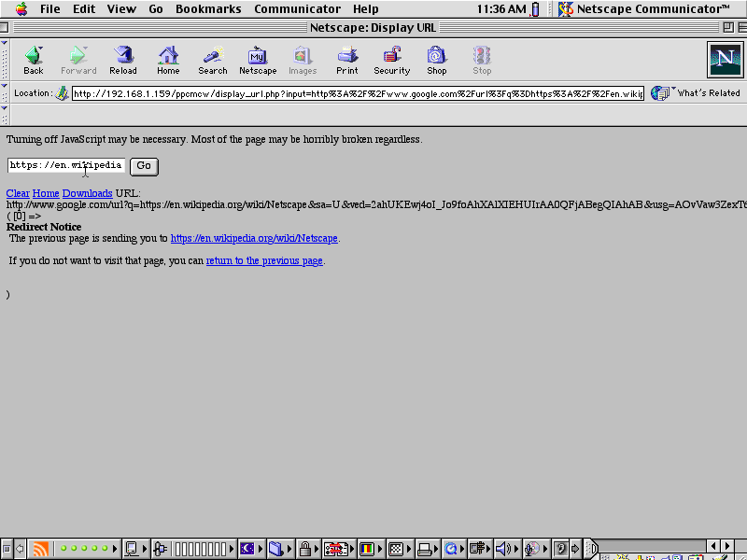Open the Energy Saver moon module
The image size is (747, 560).
click(x=251, y=549)
